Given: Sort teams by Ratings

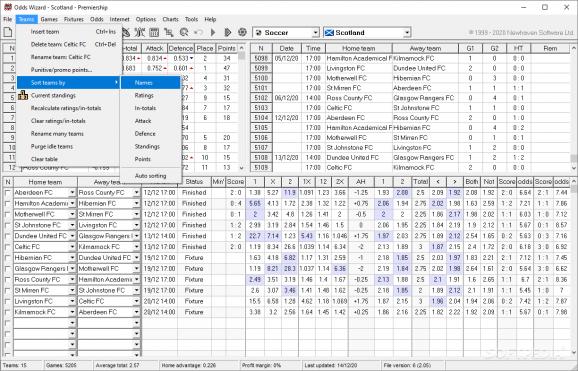Looking at the screenshot, I should [150, 96].
